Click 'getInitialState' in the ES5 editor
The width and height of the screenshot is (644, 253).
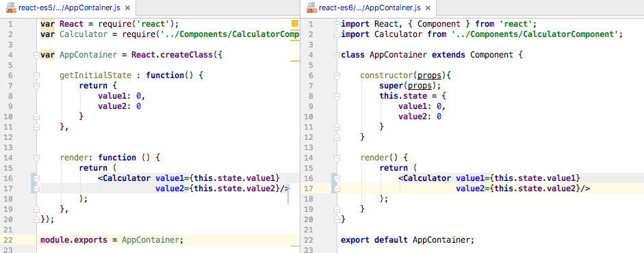point(95,75)
